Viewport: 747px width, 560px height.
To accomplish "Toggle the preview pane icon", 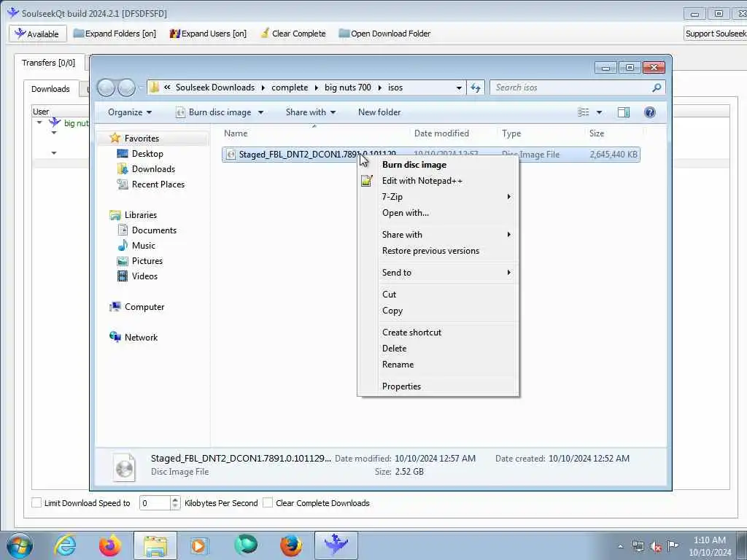I will [x=624, y=112].
